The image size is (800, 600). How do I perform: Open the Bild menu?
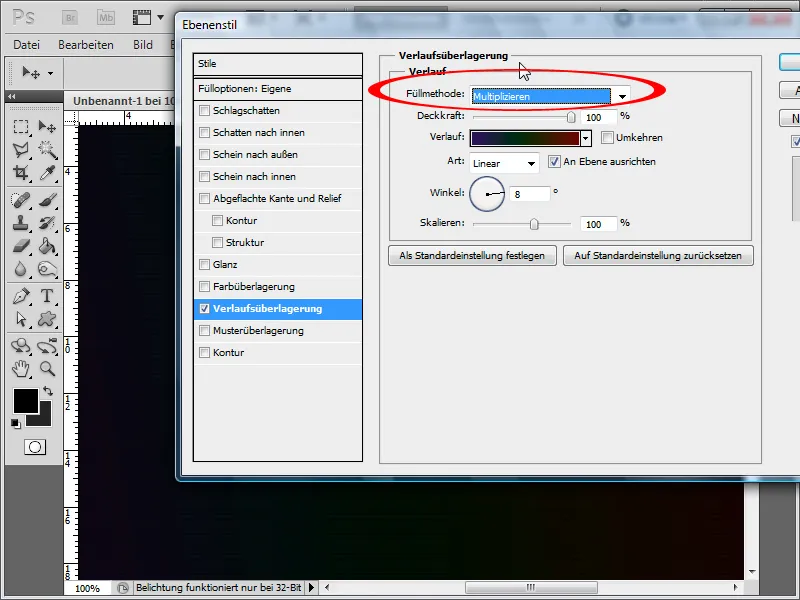pyautogui.click(x=143, y=45)
